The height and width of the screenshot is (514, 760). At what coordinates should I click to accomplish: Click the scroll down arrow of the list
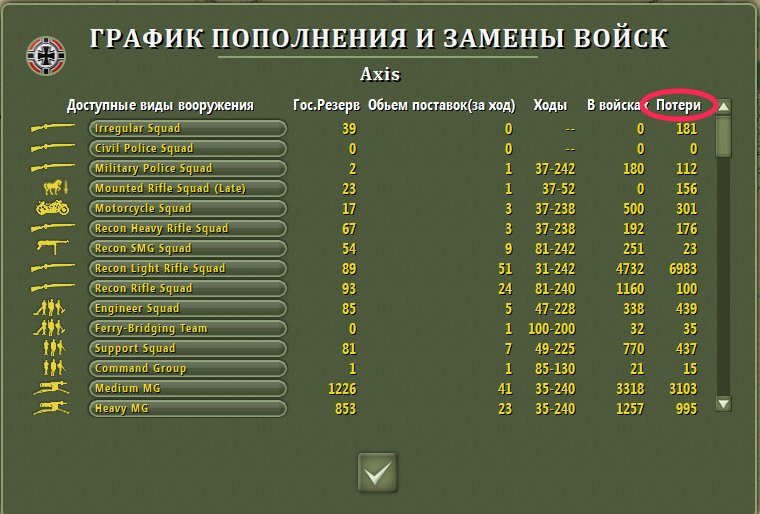(x=723, y=404)
